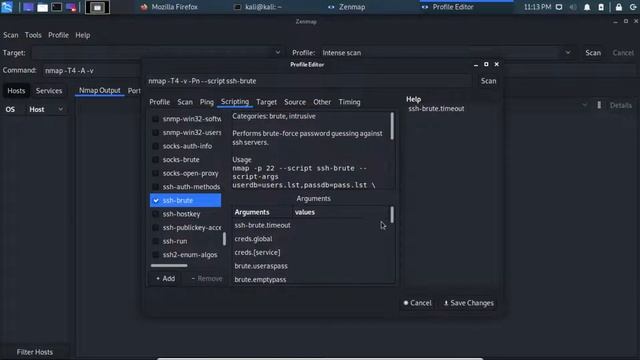
Task: Click the Filter Hosts button
Action: click(35, 352)
